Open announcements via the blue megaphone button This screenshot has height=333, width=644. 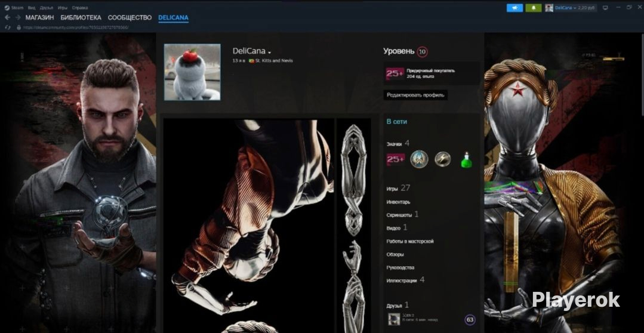[514, 8]
